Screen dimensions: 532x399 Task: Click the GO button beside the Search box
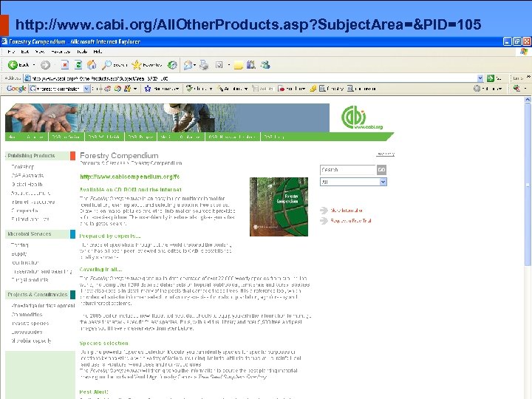coord(381,170)
